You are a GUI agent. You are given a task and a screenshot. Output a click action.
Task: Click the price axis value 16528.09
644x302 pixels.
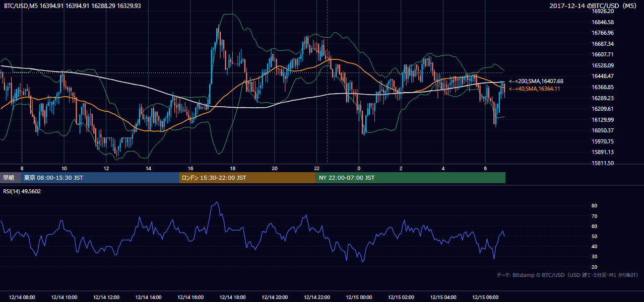[x=602, y=65]
